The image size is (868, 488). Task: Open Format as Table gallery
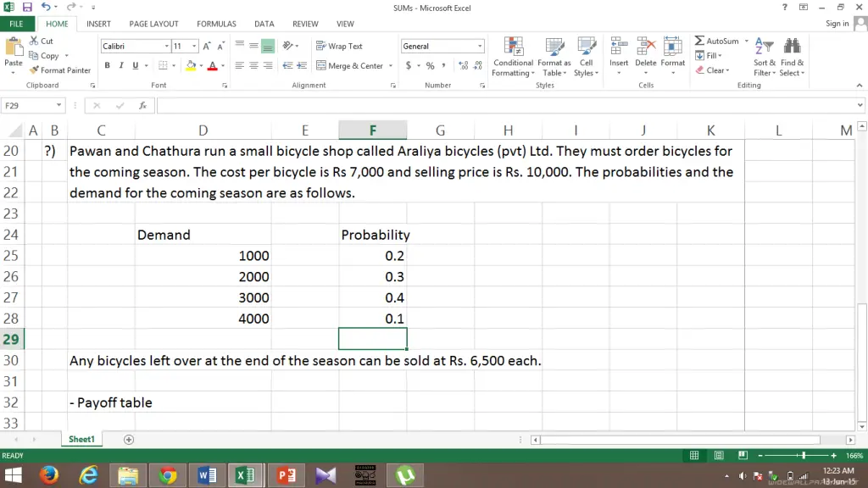click(554, 57)
